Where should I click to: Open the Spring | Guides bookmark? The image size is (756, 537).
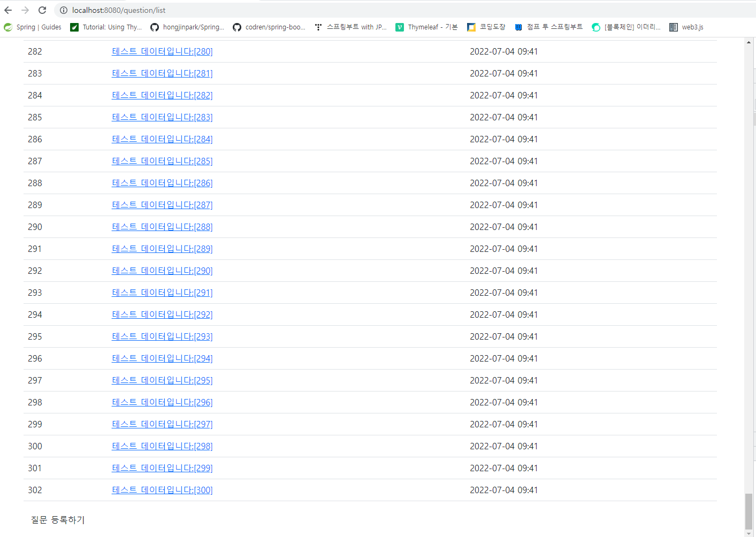33,27
